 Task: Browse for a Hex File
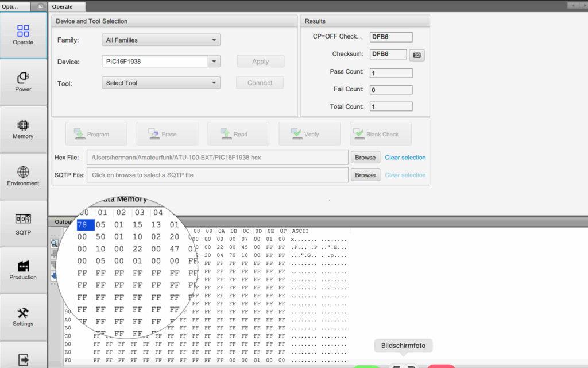(x=365, y=158)
